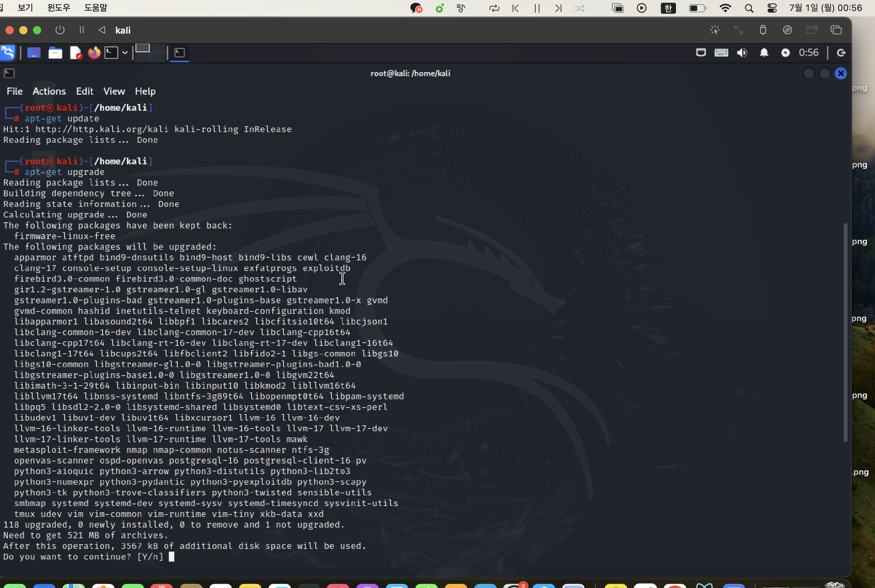875x588 pixels.
Task: Toggle capture mouse cursor in VM toolbar
Action: click(715, 30)
